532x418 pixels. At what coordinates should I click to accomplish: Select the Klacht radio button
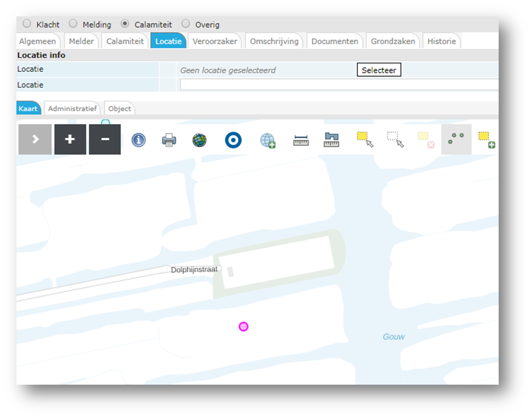coord(27,24)
